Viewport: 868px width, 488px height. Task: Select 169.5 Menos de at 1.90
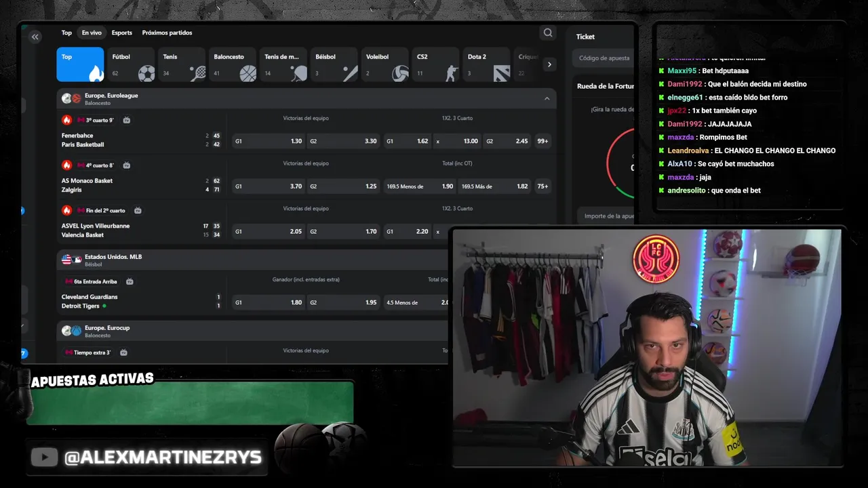(x=420, y=186)
